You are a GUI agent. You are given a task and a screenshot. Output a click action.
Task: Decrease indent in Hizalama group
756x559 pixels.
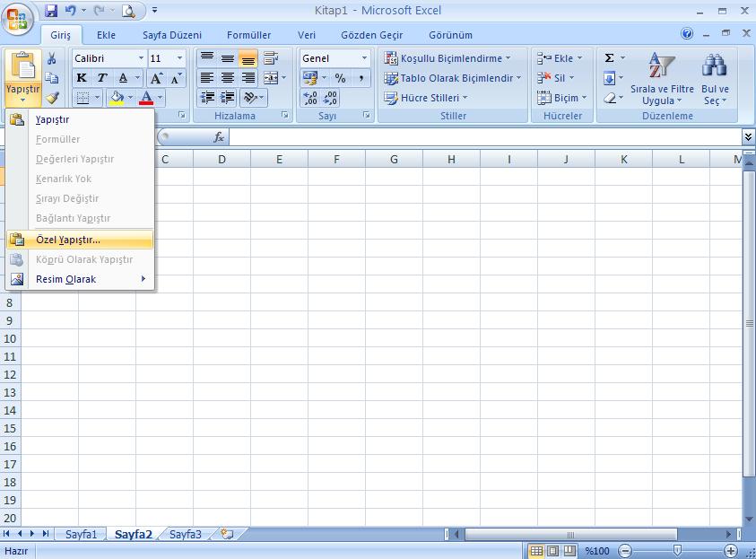(x=207, y=98)
